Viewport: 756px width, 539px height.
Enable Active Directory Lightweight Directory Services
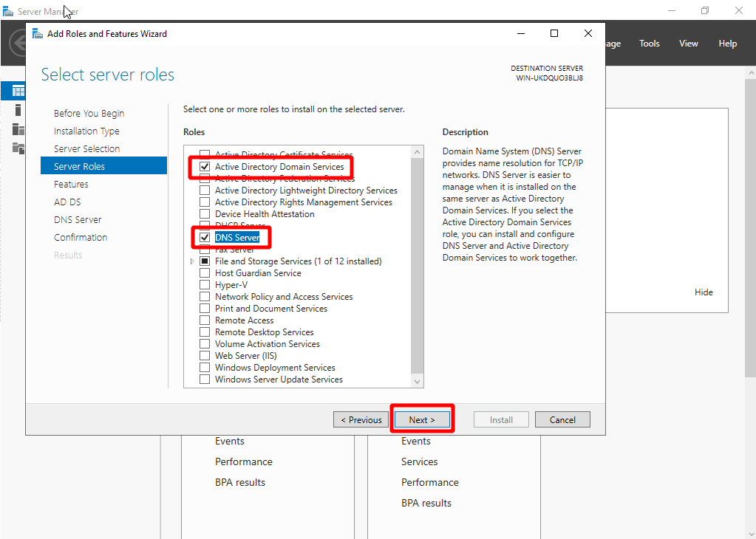pos(205,190)
